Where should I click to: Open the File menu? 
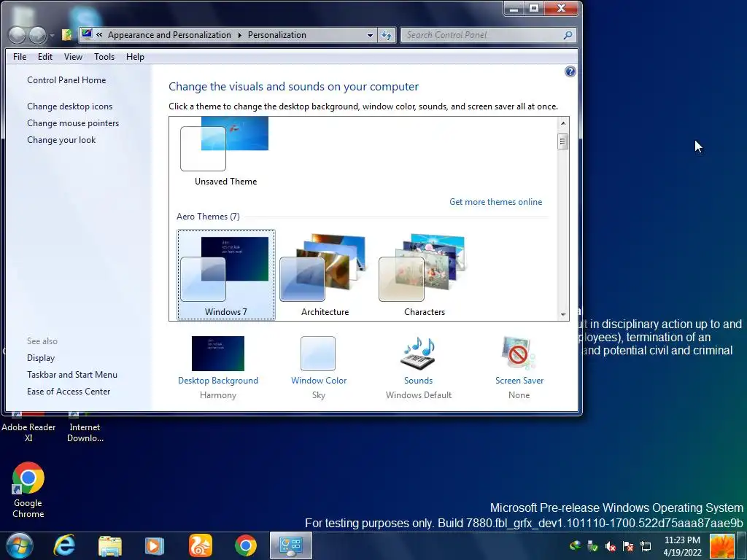click(20, 57)
